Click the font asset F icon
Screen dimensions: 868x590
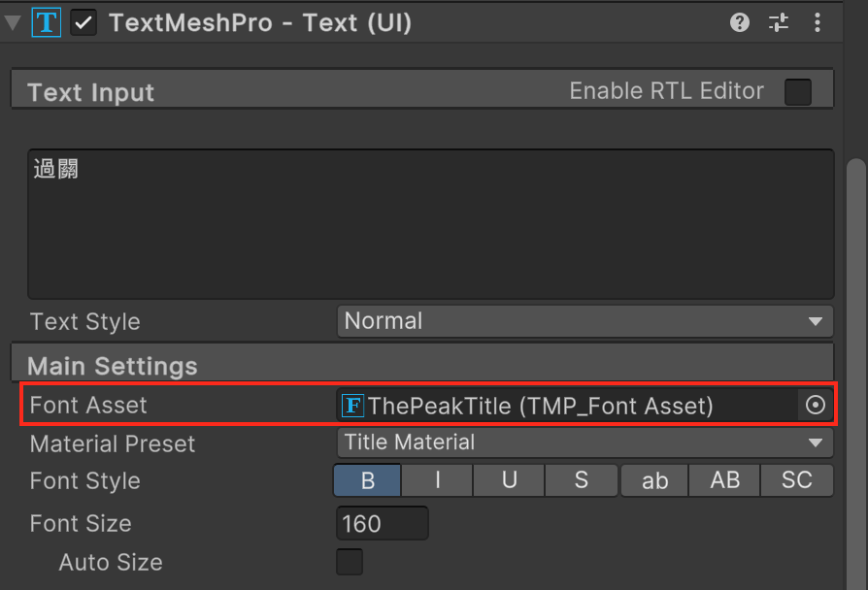[353, 406]
